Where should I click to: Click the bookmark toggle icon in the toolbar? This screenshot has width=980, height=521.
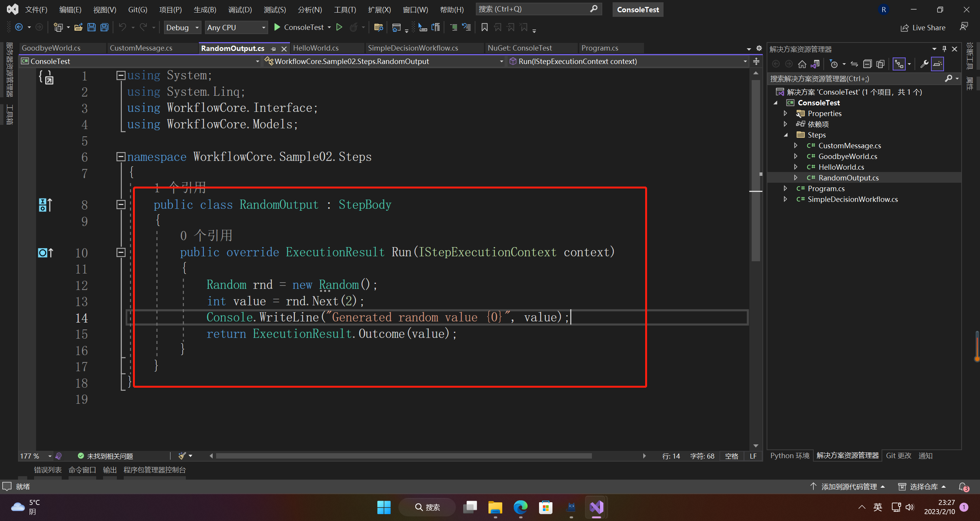pos(484,27)
